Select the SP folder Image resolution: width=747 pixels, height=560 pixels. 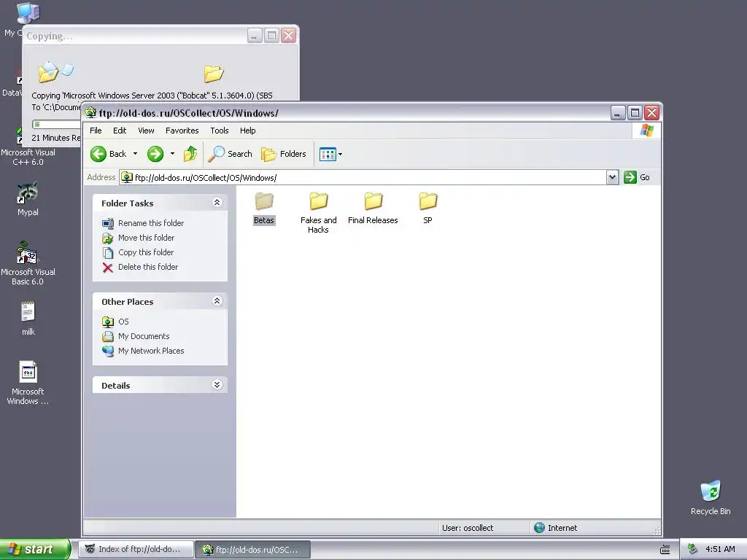pos(427,209)
